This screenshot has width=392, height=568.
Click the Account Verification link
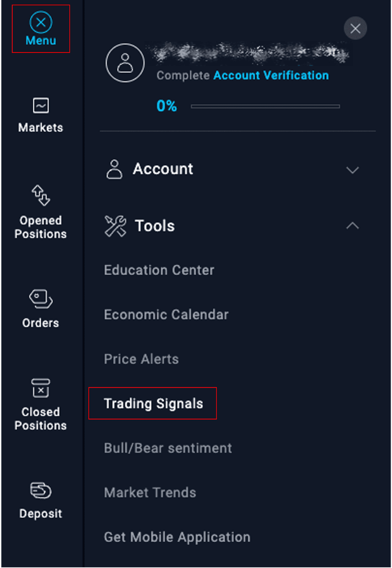(271, 75)
